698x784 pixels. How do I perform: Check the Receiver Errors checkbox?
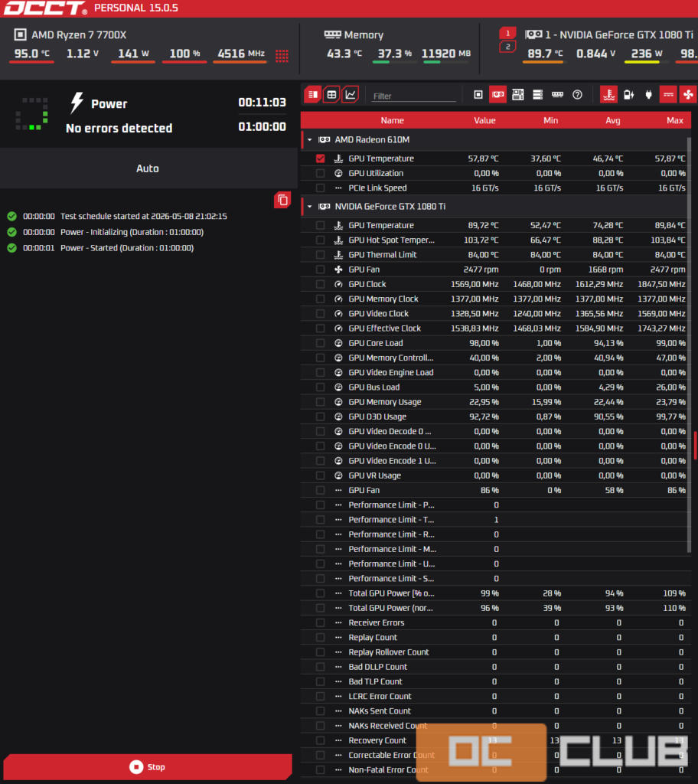click(321, 622)
